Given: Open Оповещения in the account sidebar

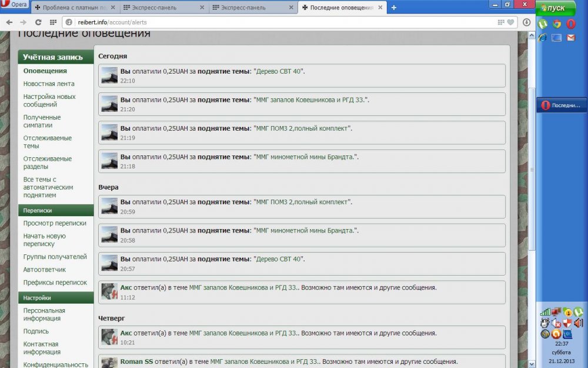Looking at the screenshot, I should point(45,71).
